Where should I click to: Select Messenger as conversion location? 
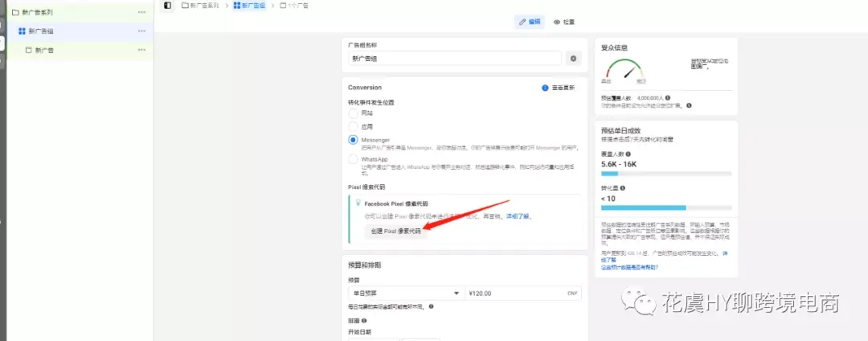coord(353,140)
